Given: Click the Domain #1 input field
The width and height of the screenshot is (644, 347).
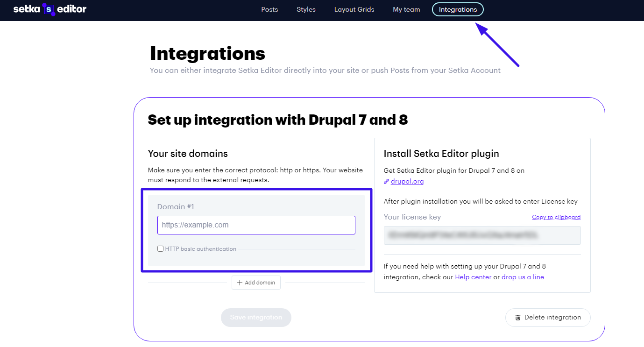Looking at the screenshot, I should pos(256,225).
